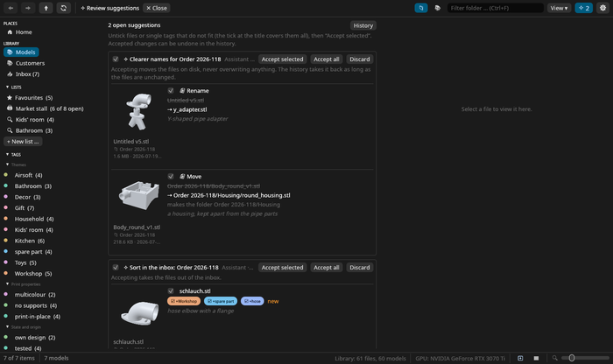Viewport: 613px width, 364px height.
Task: Refresh the folder view
Action: tap(63, 8)
